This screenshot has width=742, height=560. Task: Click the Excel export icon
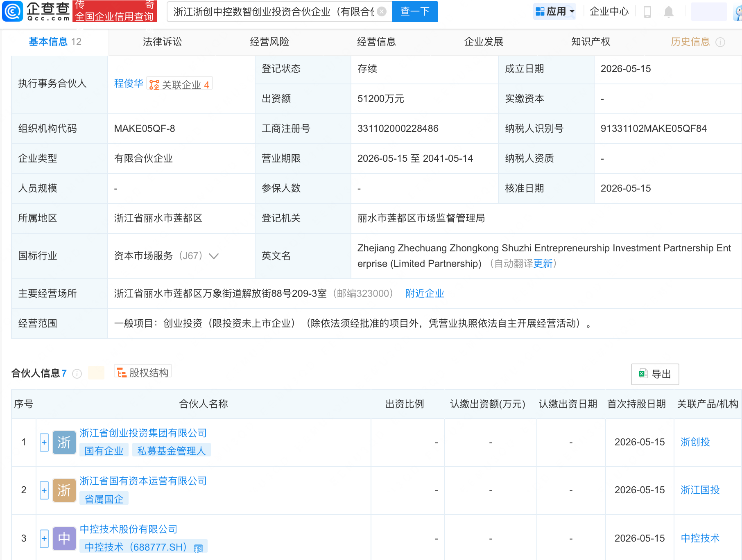pyautogui.click(x=643, y=374)
